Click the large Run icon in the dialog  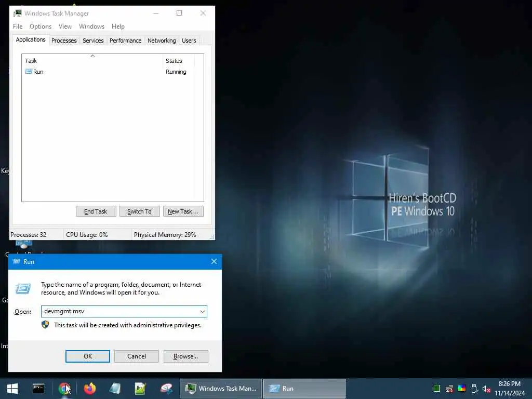point(23,289)
